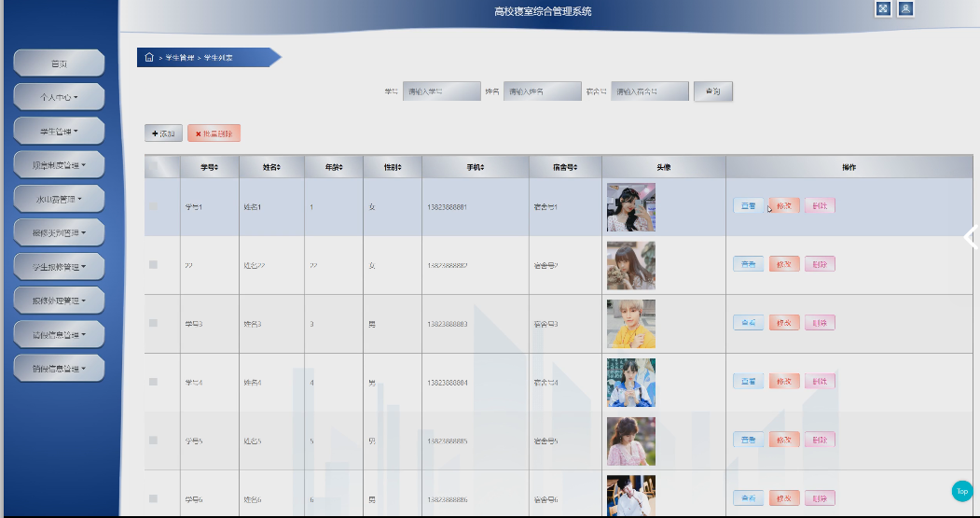Toggle fullscreen mode icon in the header
Viewport: 980px width, 518px height.
[882, 8]
